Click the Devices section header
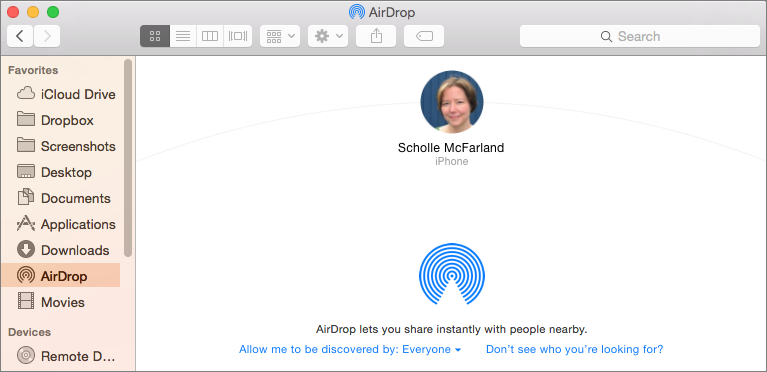767x372 pixels. click(29, 332)
